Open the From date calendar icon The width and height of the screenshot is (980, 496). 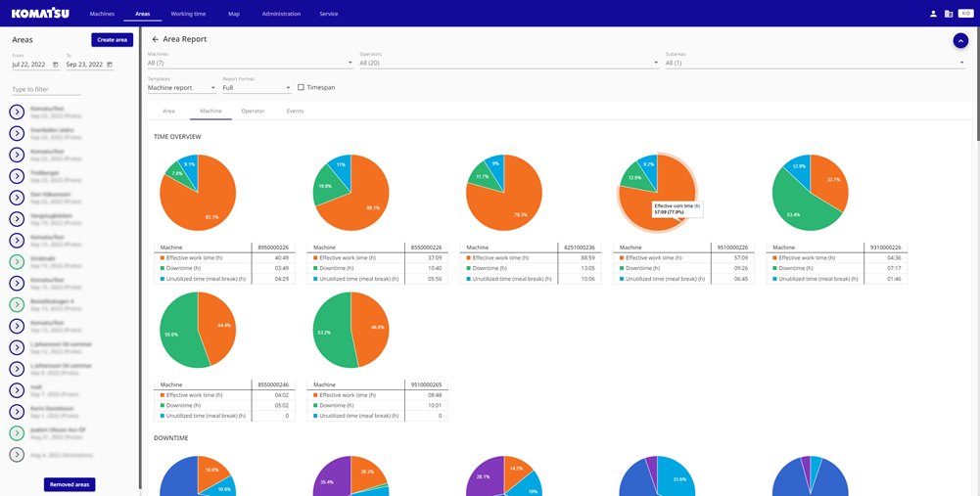coord(56,65)
